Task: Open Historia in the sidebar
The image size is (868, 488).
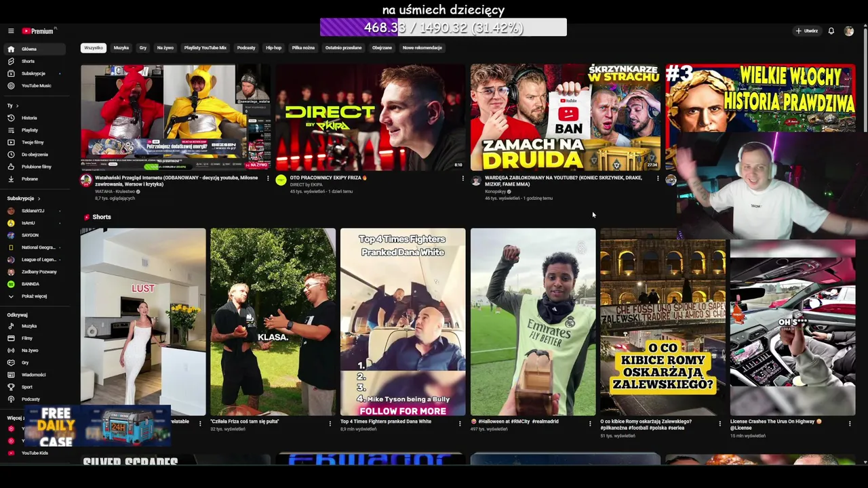Action: click(34, 118)
